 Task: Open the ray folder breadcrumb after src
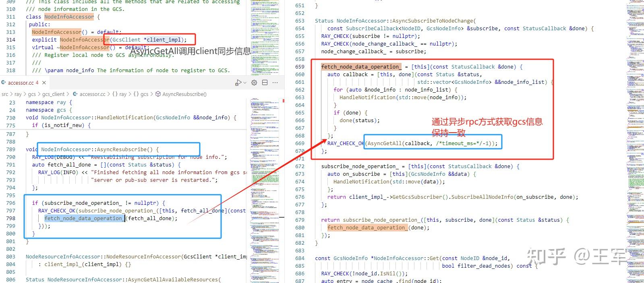coord(18,94)
